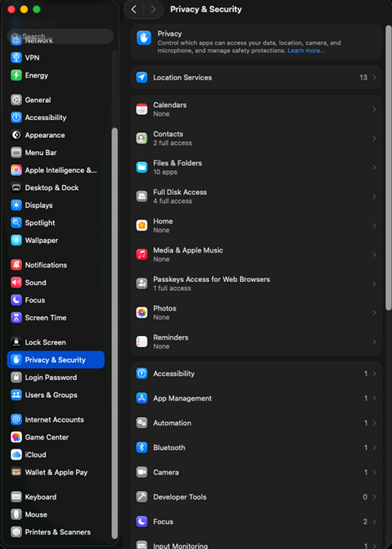Click the blue Privacy hand icon
Viewport: 392px width, 549px height.
144,38
